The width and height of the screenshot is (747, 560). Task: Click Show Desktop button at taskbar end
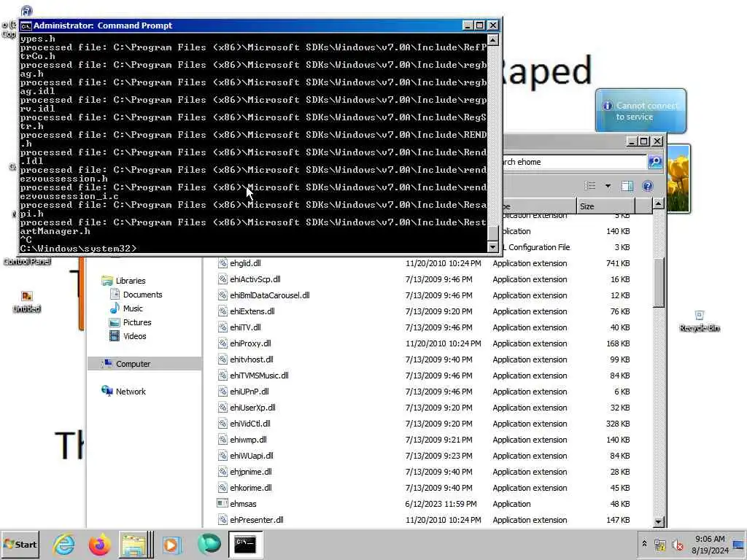click(x=739, y=544)
